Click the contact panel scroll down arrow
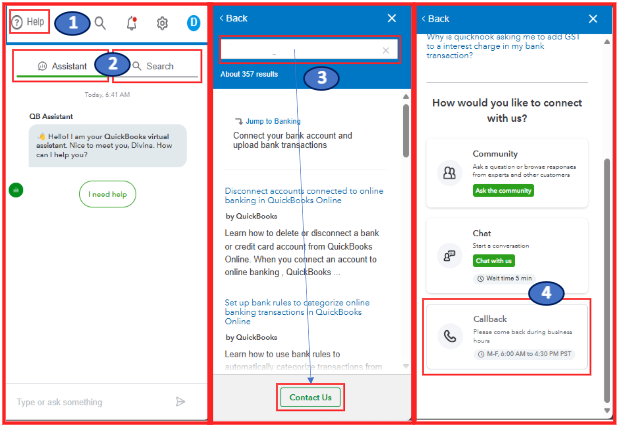Screen dimensions: 618x426 [607, 410]
